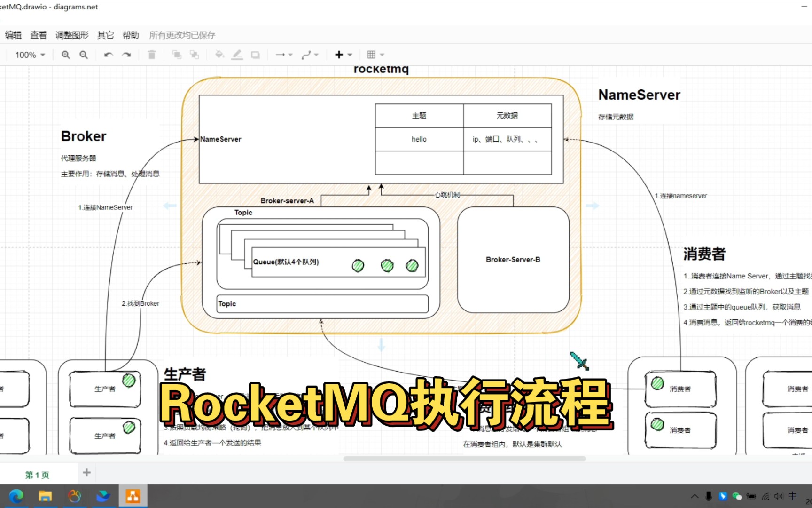
Task: Click the rocketmq title text
Action: point(381,69)
